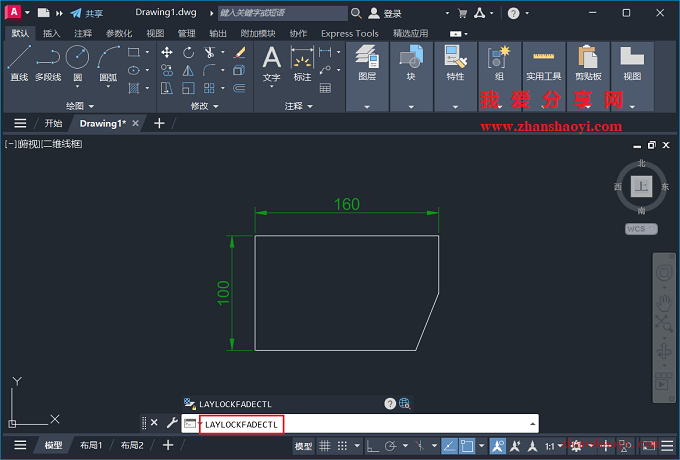The width and height of the screenshot is (680, 460).
Task: Click the Mirror tool icon
Action: click(x=188, y=70)
